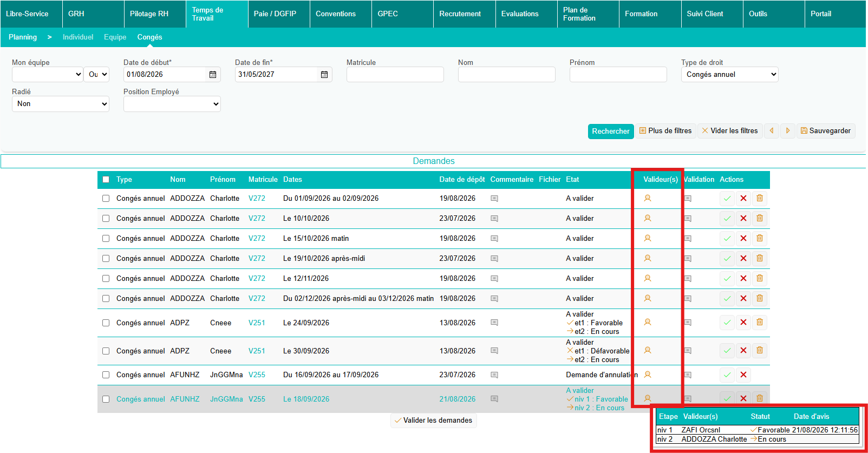This screenshot has width=868, height=453.
Task: Click the Rechercher button
Action: (x=611, y=132)
